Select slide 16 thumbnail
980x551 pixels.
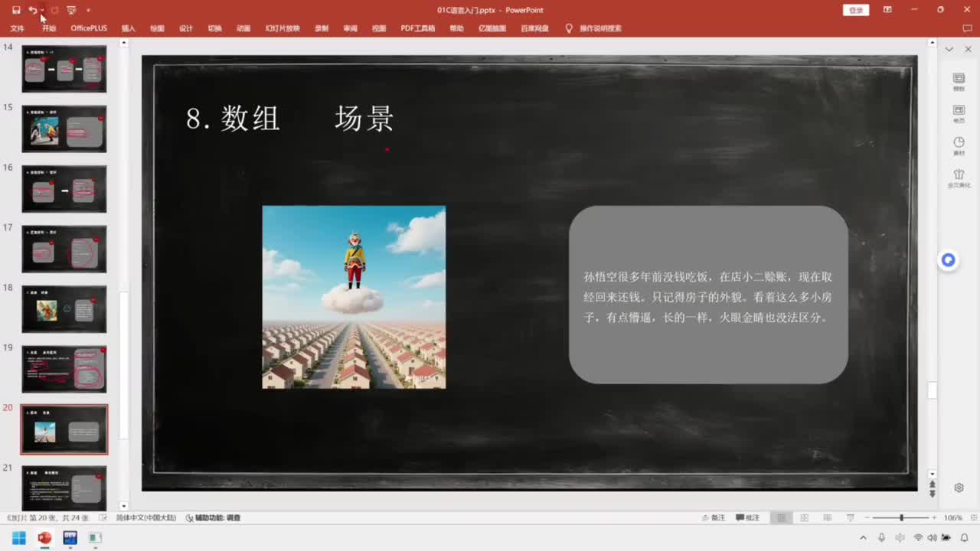point(64,189)
